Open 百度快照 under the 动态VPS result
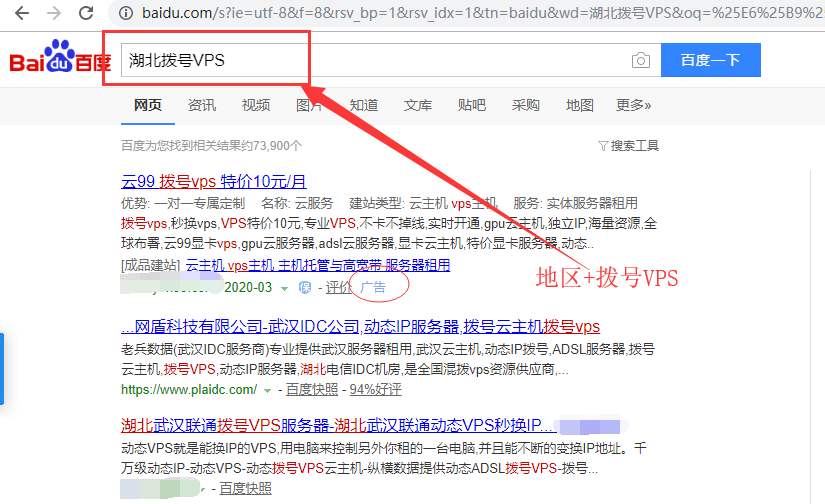Image resolution: width=825 pixels, height=504 pixels. pos(246,489)
